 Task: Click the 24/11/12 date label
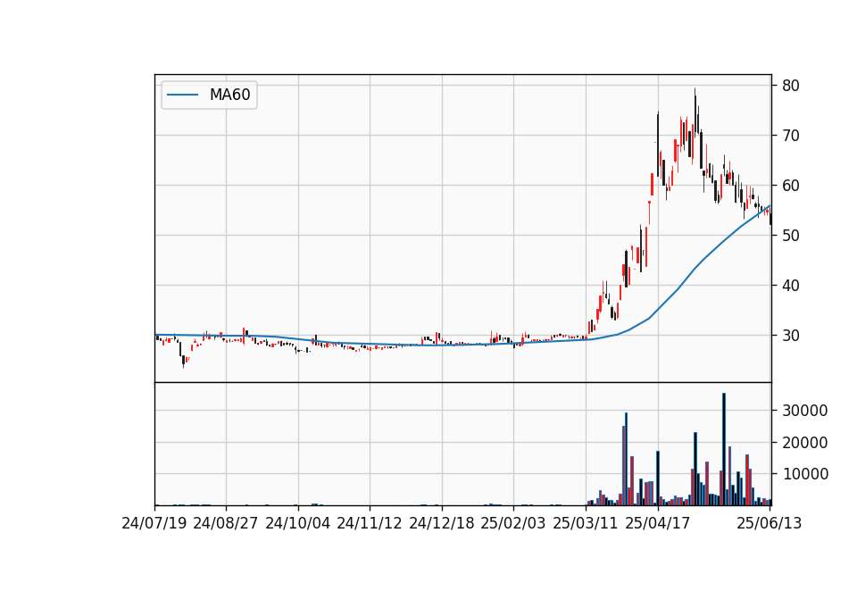[x=370, y=523]
